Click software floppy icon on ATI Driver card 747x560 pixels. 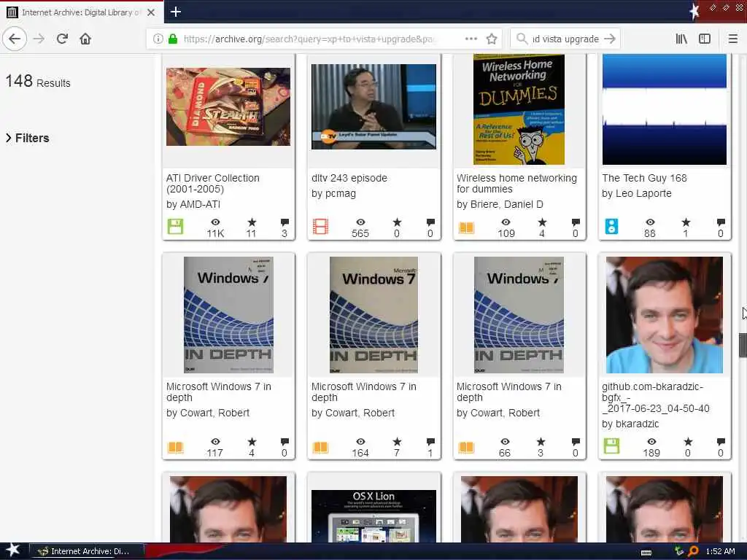pos(175,227)
